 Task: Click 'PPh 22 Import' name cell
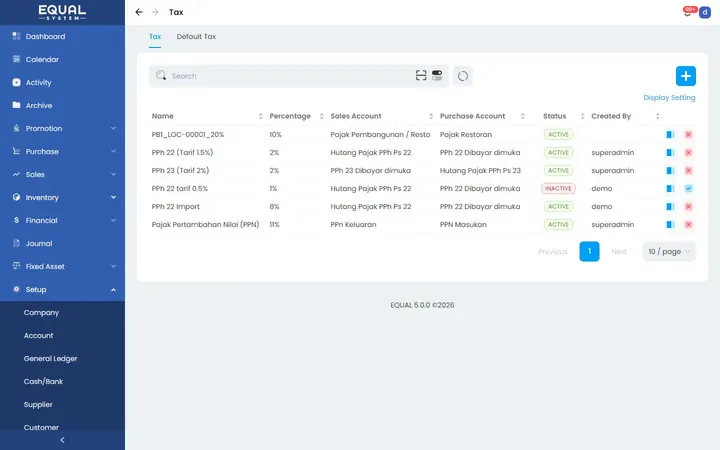175,207
